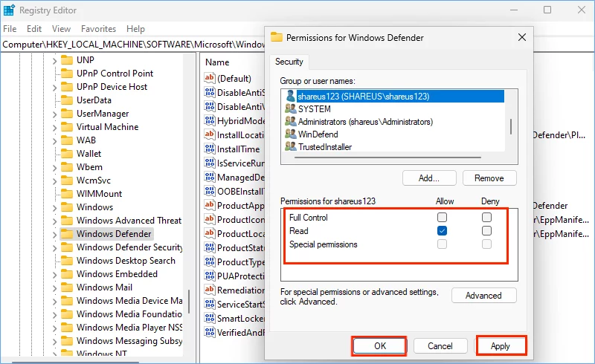Click the folder icon in Permissions dialog title
The height and width of the screenshot is (364, 595).
pos(276,37)
